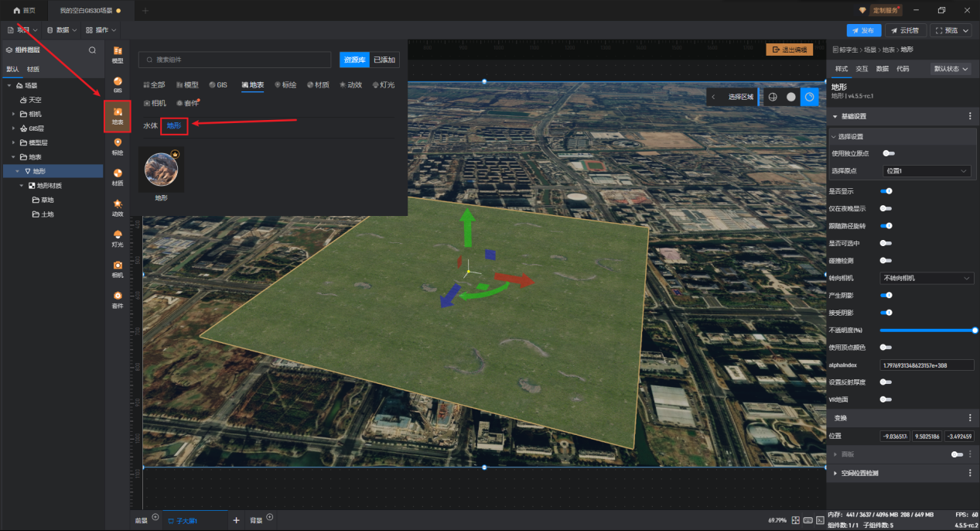
Task: Toggle 碰撞检测 switch
Action: (886, 260)
